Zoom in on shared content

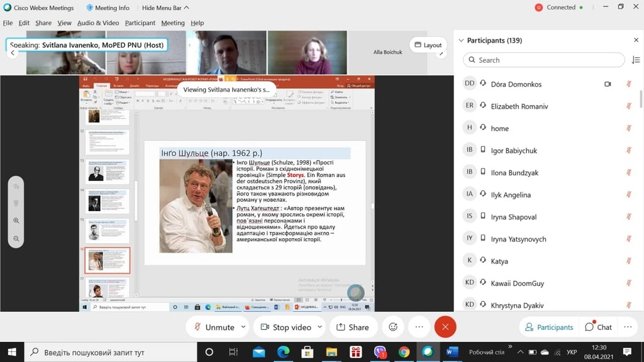[16, 221]
